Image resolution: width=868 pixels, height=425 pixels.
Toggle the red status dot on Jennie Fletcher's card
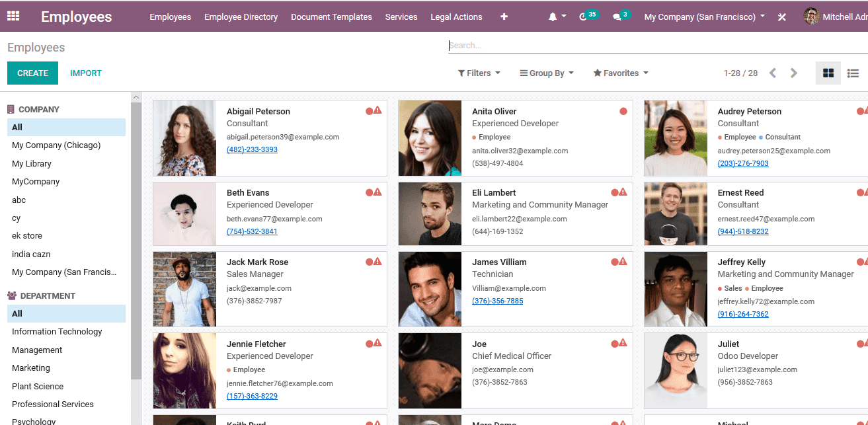tap(370, 343)
